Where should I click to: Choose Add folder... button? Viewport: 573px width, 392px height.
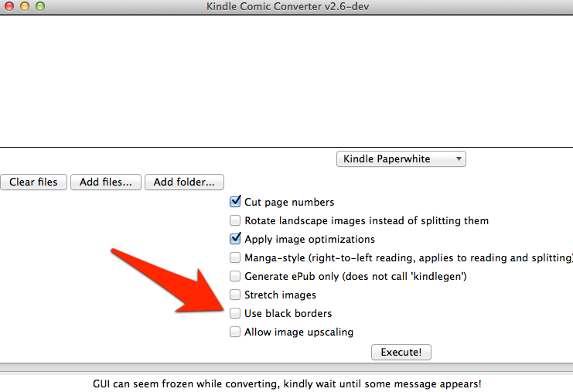pyautogui.click(x=184, y=182)
